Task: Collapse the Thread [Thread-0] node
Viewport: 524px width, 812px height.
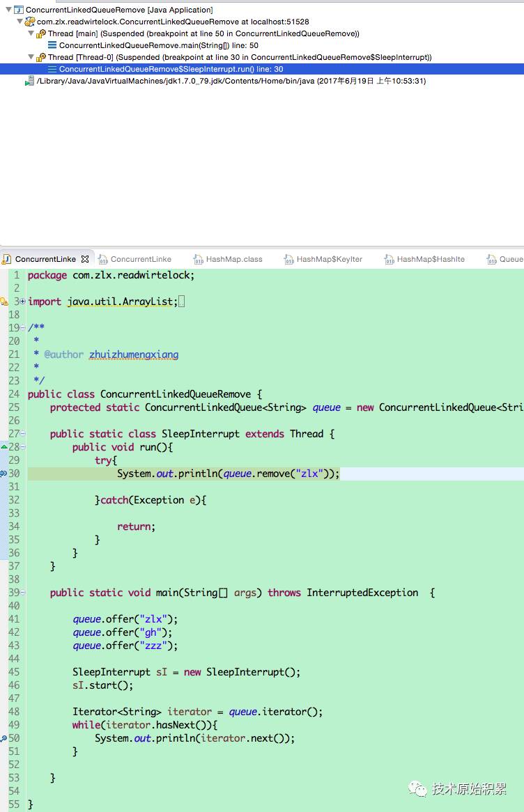Action: point(31,57)
